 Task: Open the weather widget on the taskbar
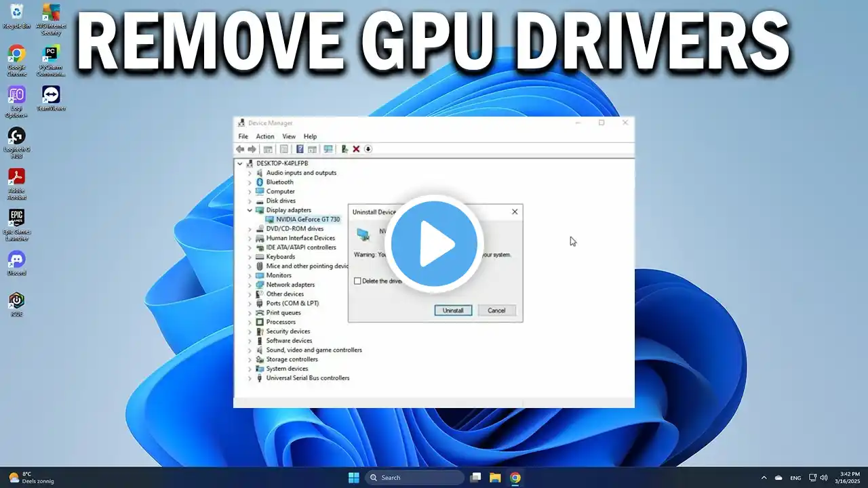(31, 478)
